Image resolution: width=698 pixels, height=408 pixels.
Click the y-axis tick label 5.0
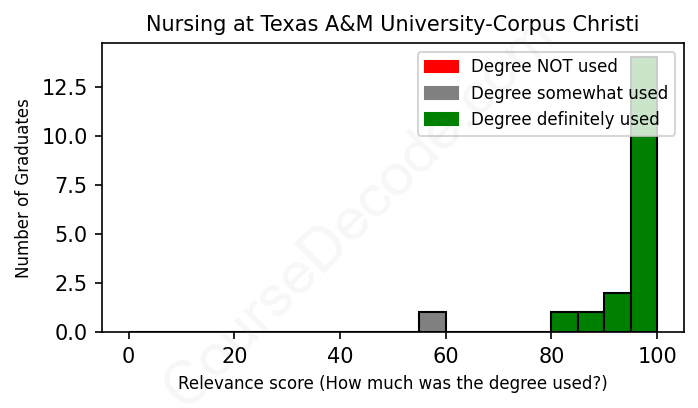click(82, 234)
